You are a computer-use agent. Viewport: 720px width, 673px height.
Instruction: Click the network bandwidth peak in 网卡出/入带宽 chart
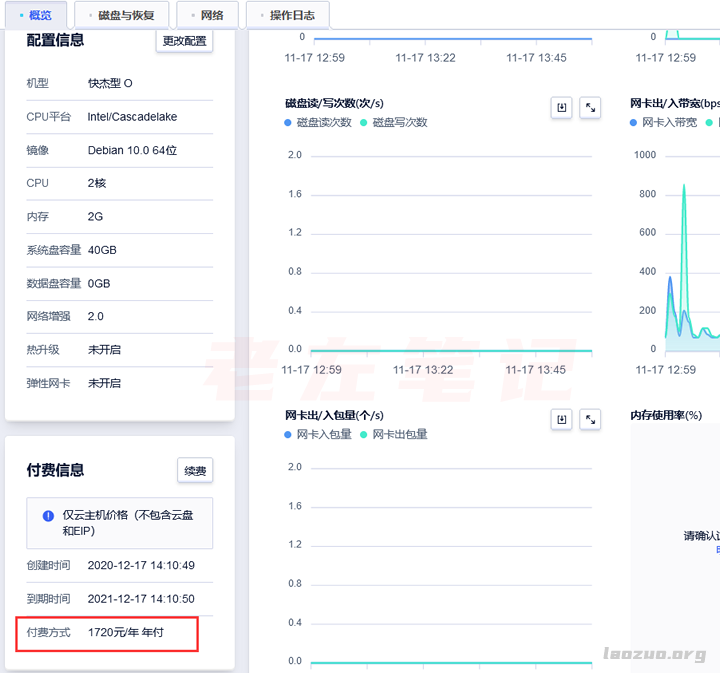pyautogui.click(x=684, y=185)
